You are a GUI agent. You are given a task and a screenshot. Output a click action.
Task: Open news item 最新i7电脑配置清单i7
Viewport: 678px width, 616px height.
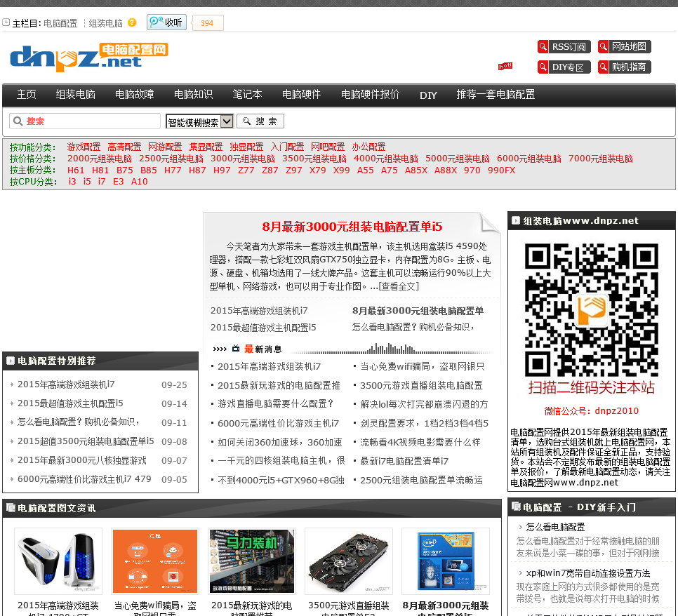[404, 461]
